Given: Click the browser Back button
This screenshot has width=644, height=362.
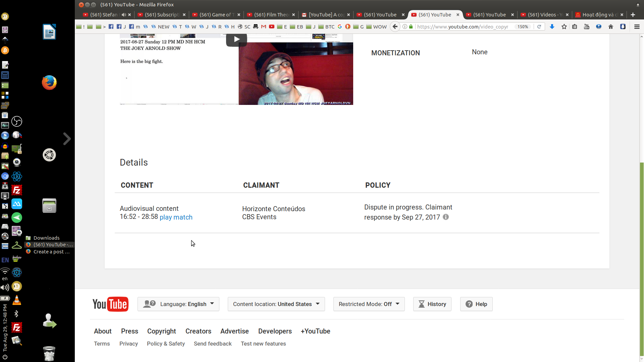Looking at the screenshot, I should [x=395, y=26].
